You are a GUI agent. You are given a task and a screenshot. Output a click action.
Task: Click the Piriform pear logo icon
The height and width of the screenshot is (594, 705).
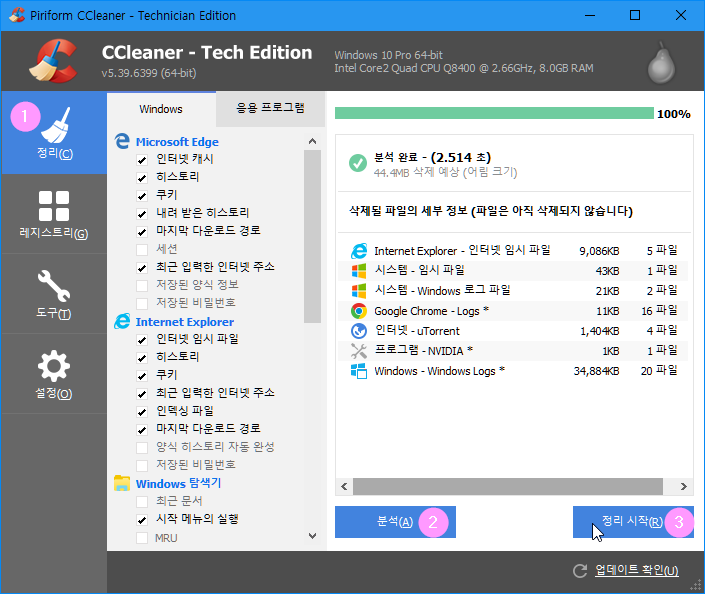661,63
